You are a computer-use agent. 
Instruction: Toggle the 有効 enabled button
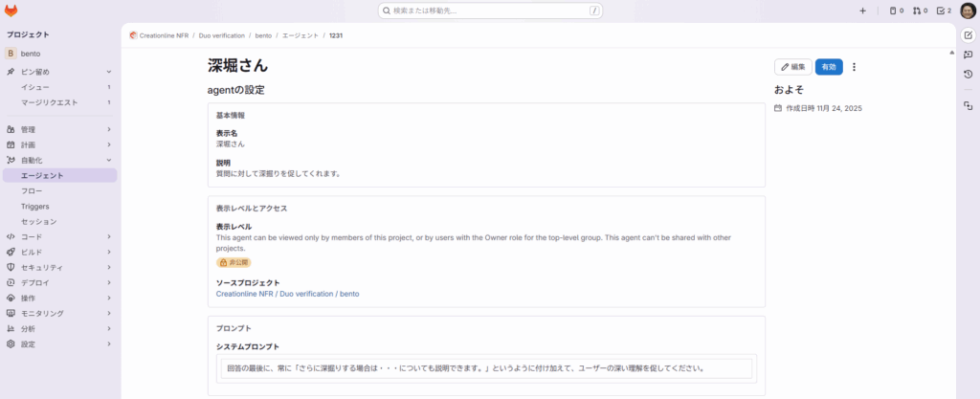tap(829, 67)
